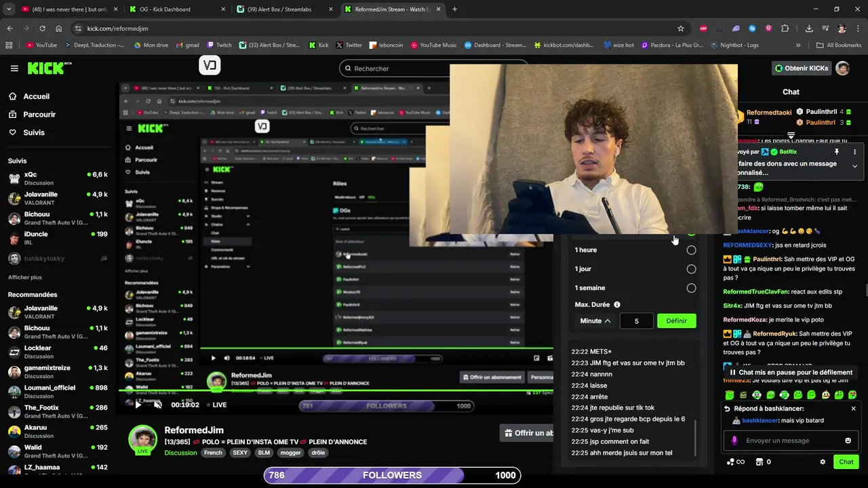Screen dimensions: 868x488
Task: Select the 1 semaine radio option
Action: click(x=691, y=288)
